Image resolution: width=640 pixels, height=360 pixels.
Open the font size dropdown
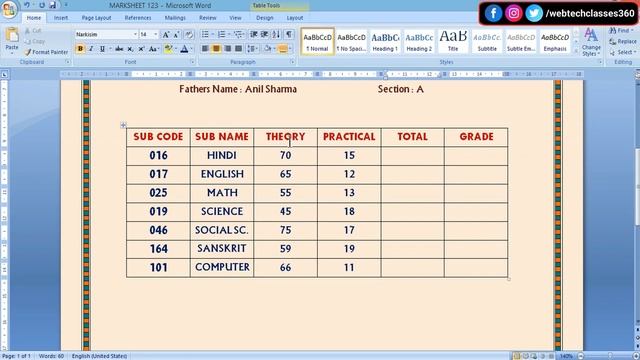point(156,35)
